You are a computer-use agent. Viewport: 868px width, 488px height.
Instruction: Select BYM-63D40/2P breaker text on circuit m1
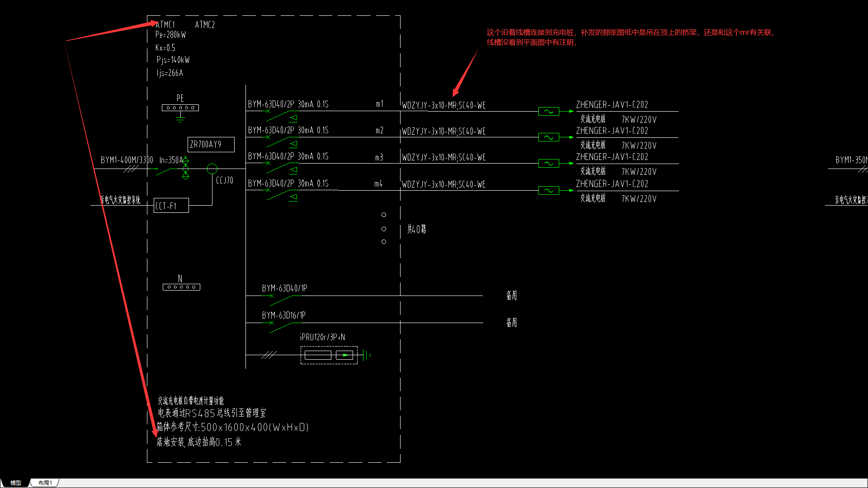(271, 104)
